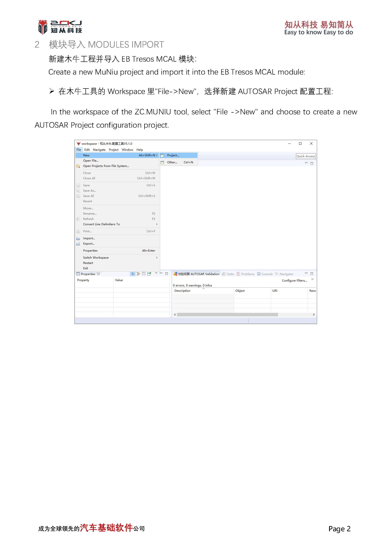The height and width of the screenshot is (558, 392).
Task: Click the Import menu entry icon
Action: tap(78, 239)
